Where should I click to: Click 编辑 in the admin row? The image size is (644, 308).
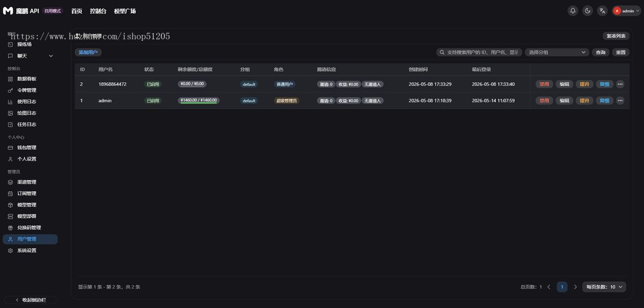click(564, 100)
